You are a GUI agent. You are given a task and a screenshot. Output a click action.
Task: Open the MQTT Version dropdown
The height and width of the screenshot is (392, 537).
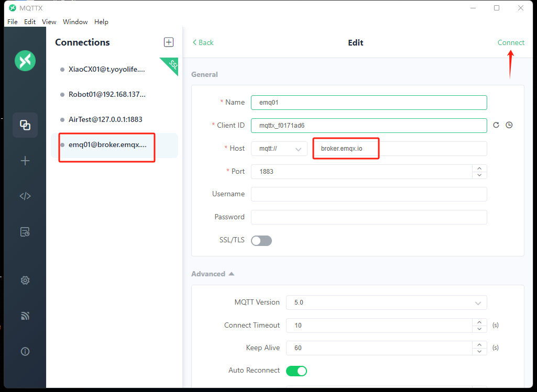386,303
